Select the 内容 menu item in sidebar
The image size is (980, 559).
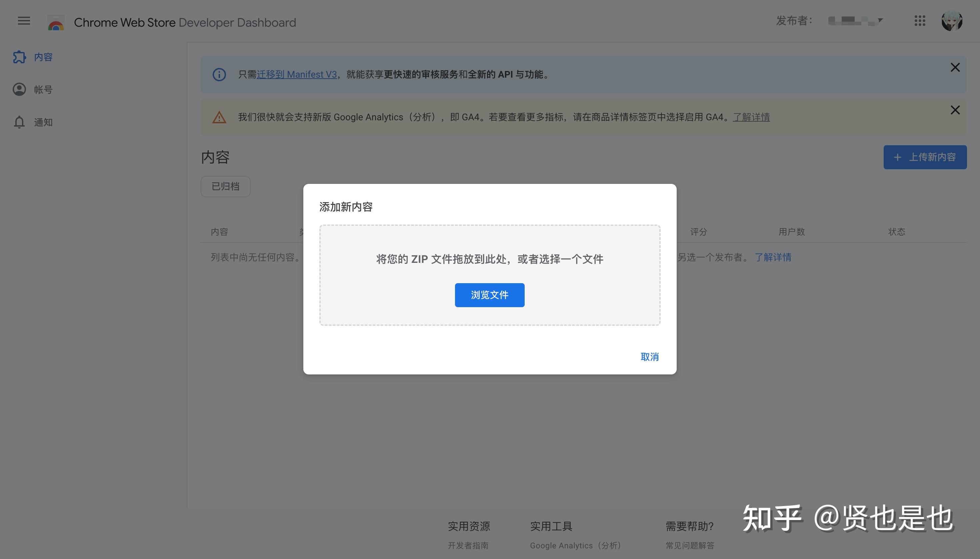tap(43, 57)
